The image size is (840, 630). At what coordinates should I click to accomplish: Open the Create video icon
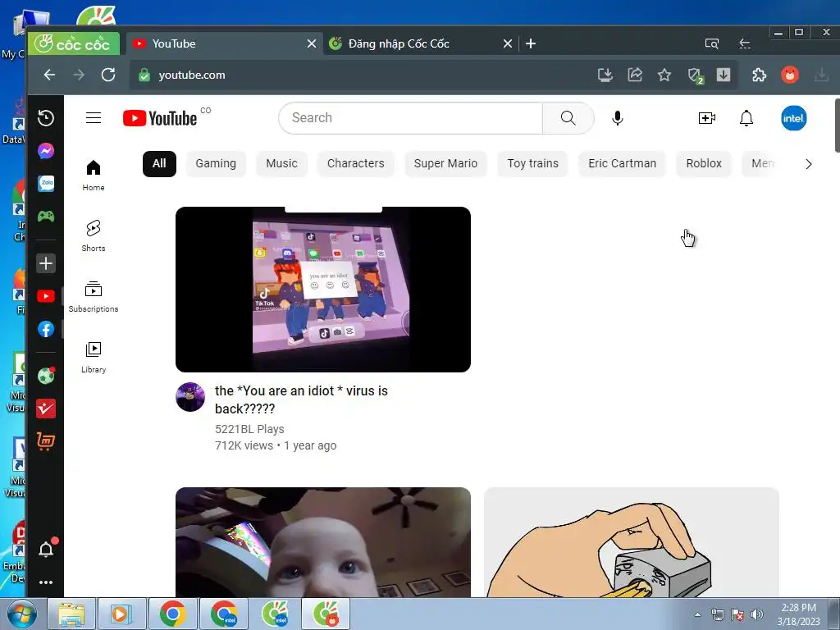pos(707,118)
